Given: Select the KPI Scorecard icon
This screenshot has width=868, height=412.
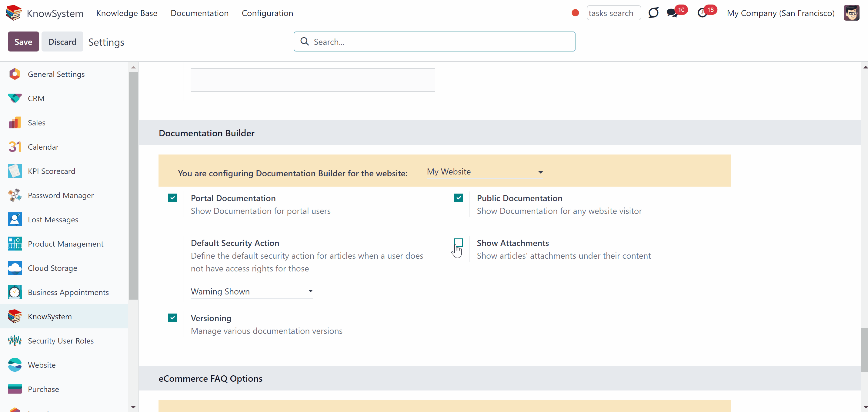Looking at the screenshot, I should [x=15, y=171].
